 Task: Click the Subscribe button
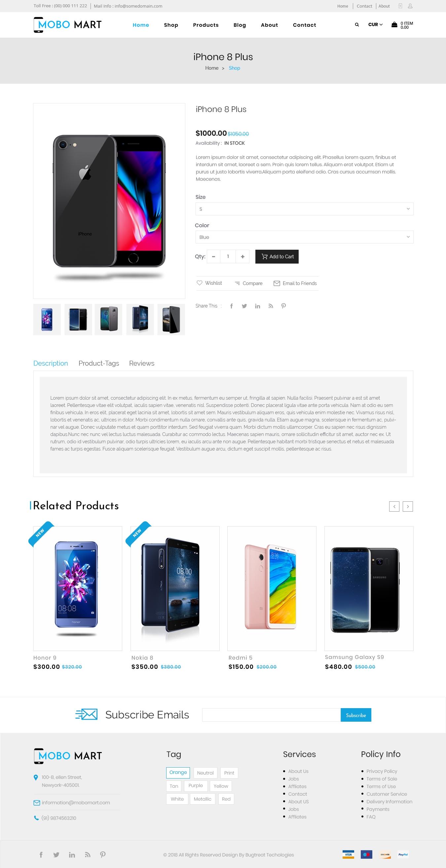click(356, 715)
